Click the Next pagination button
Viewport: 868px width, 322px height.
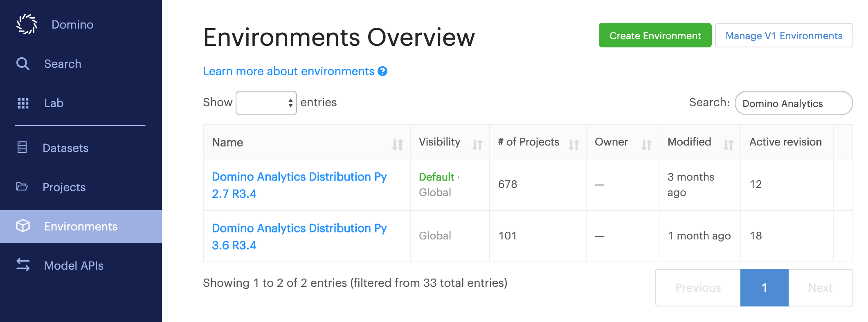pyautogui.click(x=820, y=288)
